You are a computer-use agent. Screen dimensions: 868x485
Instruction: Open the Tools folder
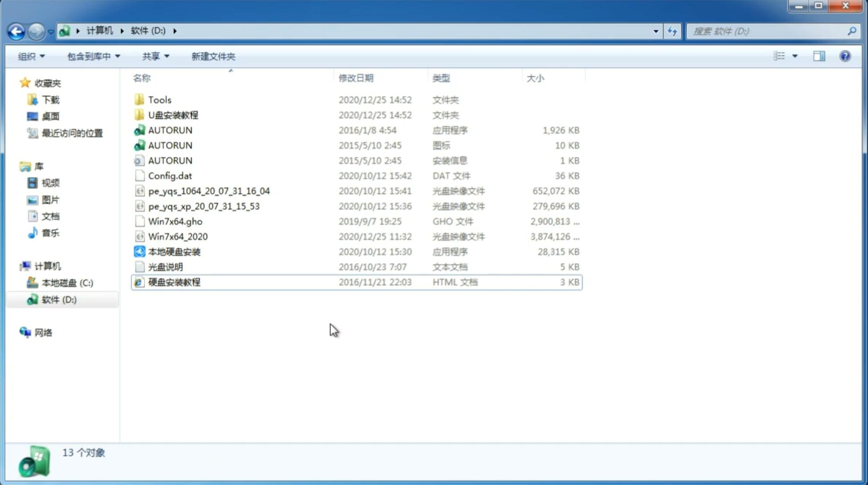tap(159, 99)
